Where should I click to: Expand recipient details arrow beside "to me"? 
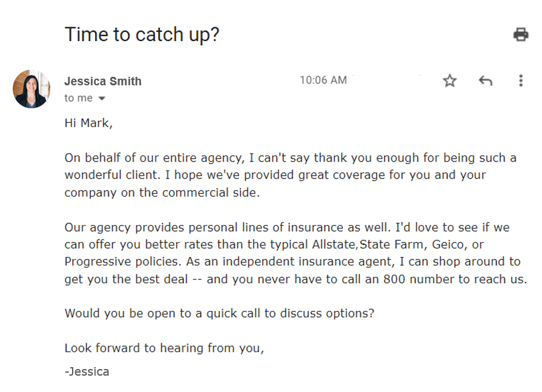[102, 99]
